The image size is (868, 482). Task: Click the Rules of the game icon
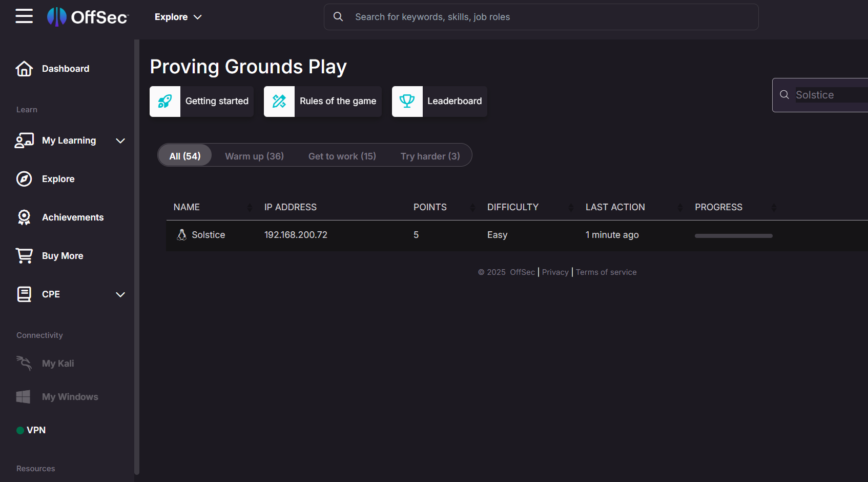[279, 102]
